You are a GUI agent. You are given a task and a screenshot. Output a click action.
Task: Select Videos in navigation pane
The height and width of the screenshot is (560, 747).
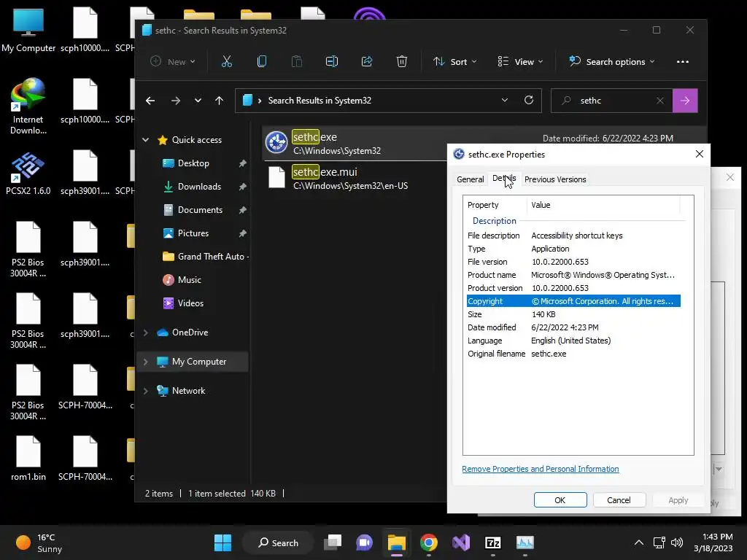190,303
